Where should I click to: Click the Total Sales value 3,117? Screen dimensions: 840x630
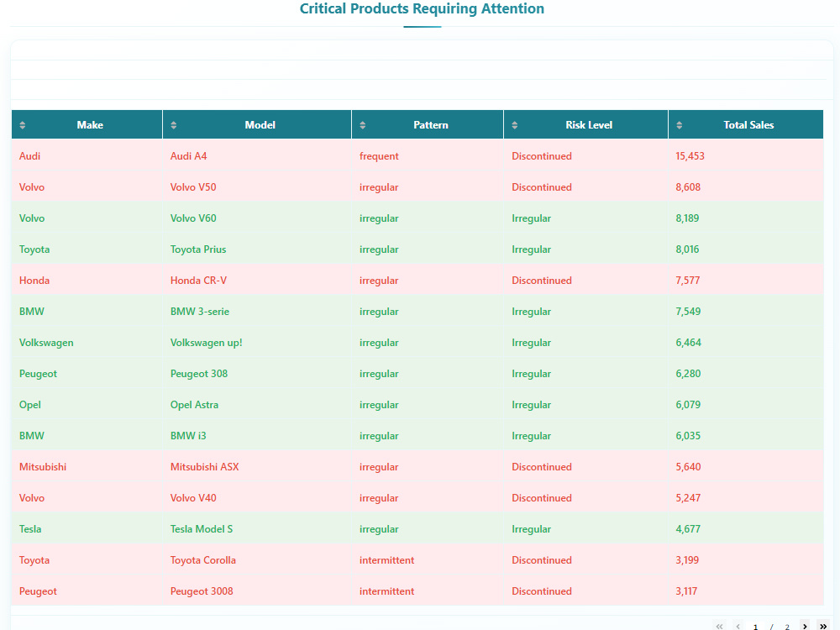click(x=686, y=591)
